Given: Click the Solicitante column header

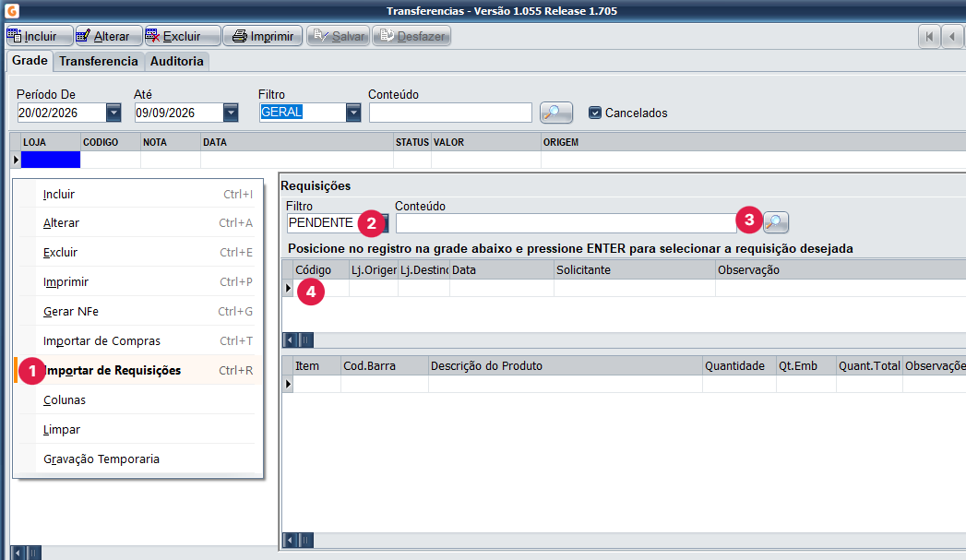Looking at the screenshot, I should pos(635,269).
